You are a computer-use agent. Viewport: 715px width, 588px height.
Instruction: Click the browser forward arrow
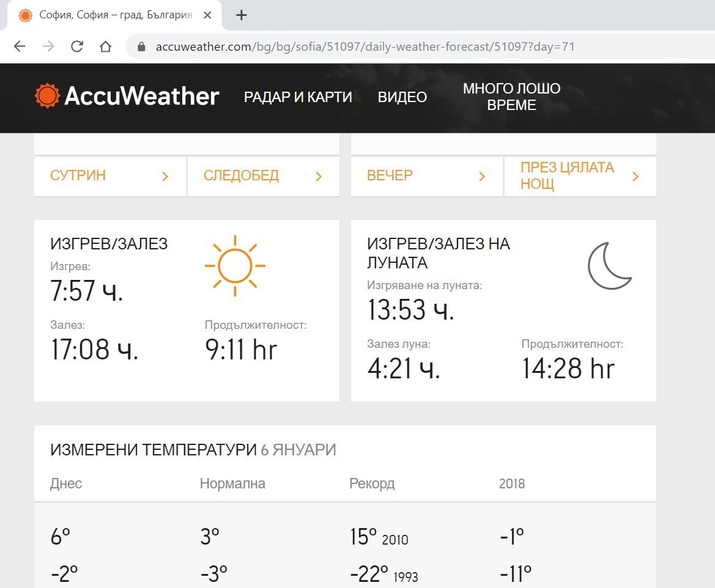[x=48, y=46]
